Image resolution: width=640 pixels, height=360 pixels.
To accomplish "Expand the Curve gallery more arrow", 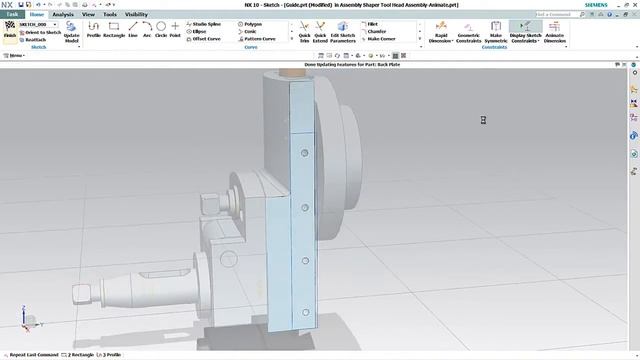I will [291, 39].
